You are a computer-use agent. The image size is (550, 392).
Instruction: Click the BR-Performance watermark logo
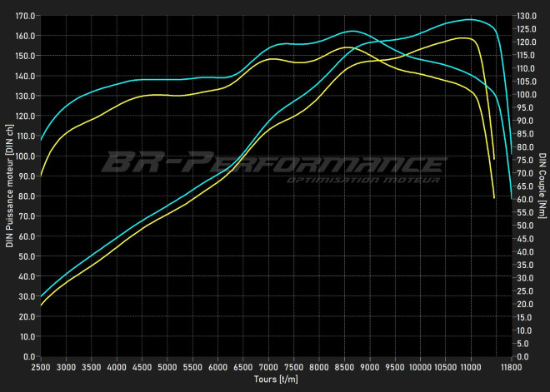coord(273,161)
